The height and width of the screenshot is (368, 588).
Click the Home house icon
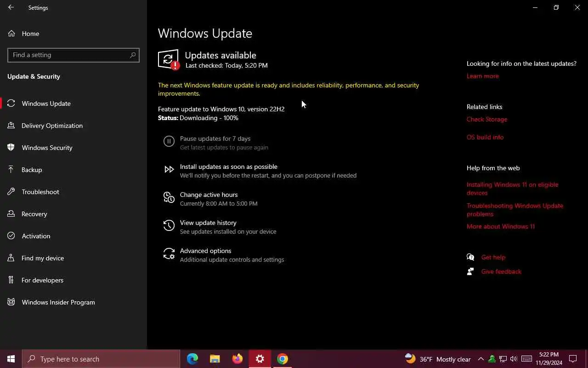pos(11,34)
